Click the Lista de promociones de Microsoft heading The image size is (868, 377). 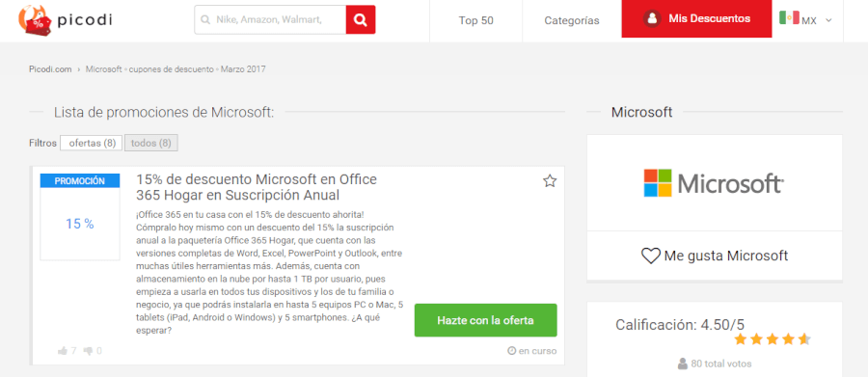click(x=164, y=113)
